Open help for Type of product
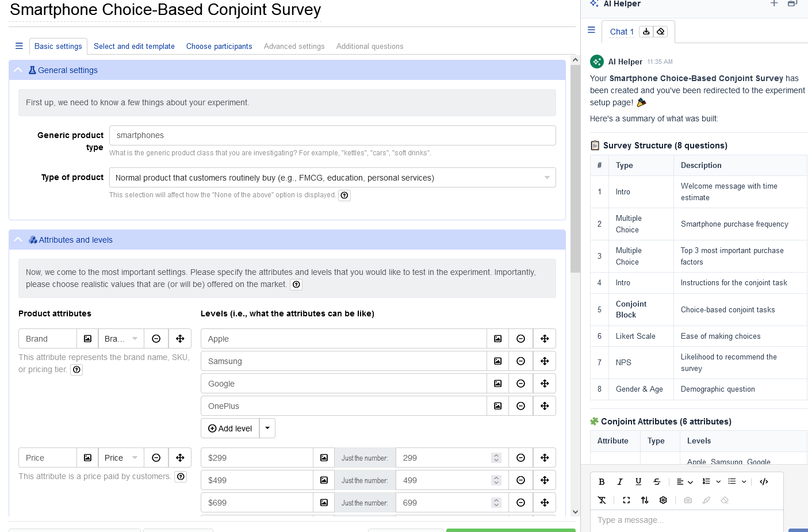Image resolution: width=808 pixels, height=532 pixels. pos(344,195)
